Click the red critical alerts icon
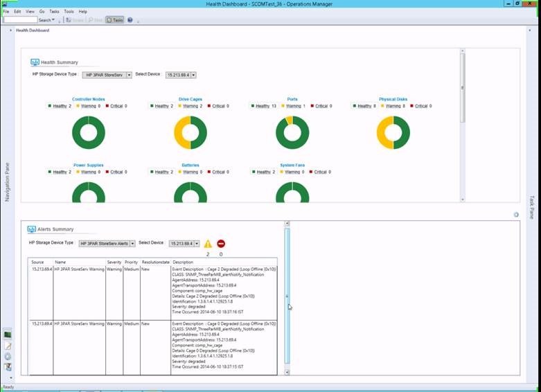541x392 pixels. pyautogui.click(x=221, y=244)
